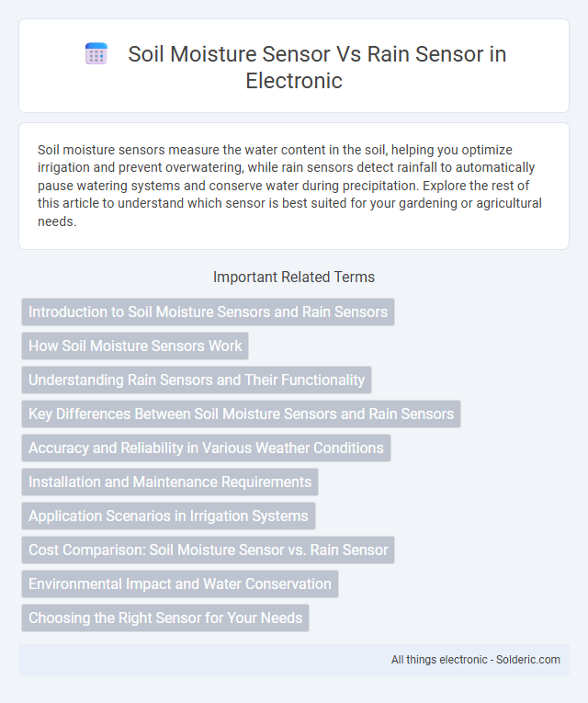588x703 pixels.
Task: Click the Solderic.com footer link
Action: 527,660
